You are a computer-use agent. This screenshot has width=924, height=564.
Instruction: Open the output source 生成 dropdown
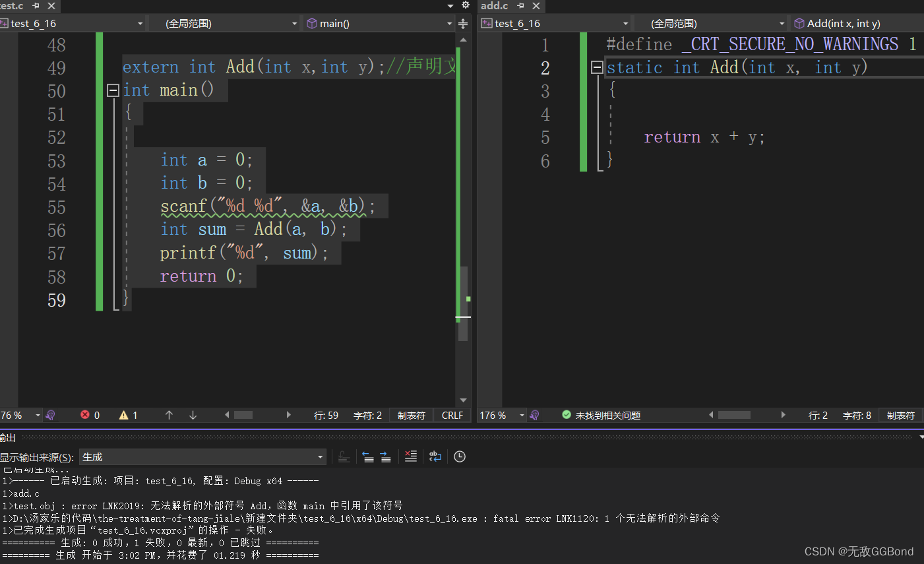point(203,456)
